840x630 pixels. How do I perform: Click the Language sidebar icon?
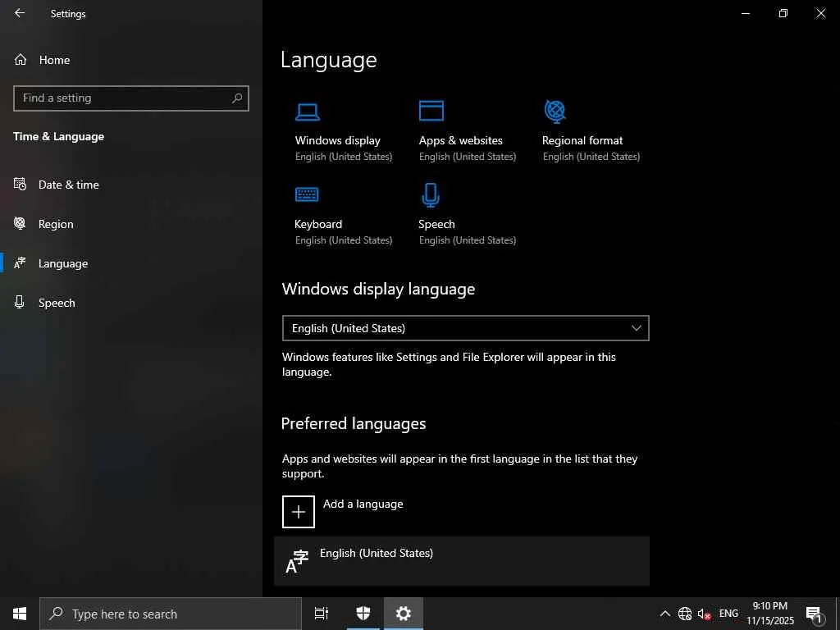tap(20, 263)
